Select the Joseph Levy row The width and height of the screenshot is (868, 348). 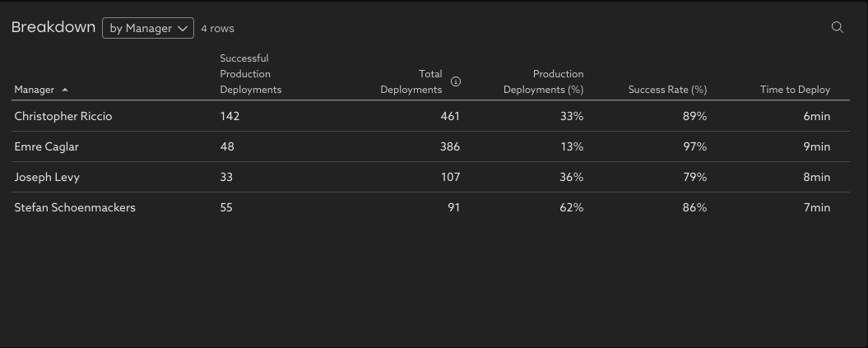click(x=47, y=177)
